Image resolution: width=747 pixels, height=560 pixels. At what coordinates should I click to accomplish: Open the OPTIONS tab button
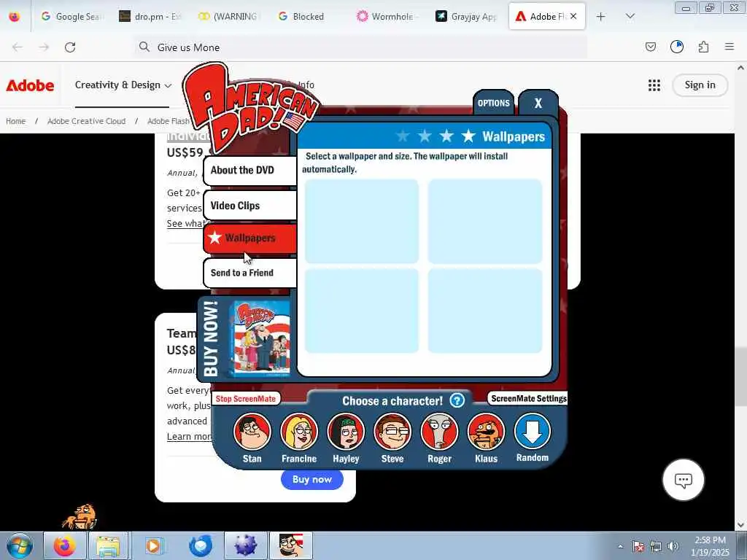point(494,103)
